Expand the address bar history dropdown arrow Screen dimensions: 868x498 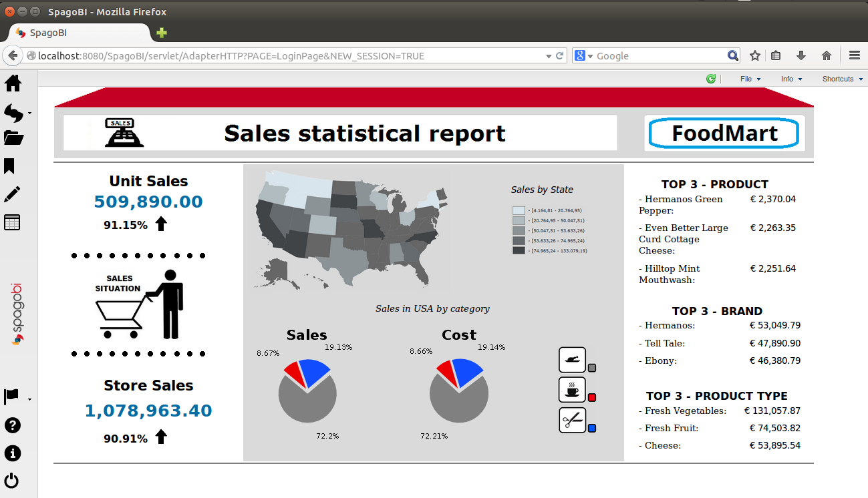coord(549,56)
